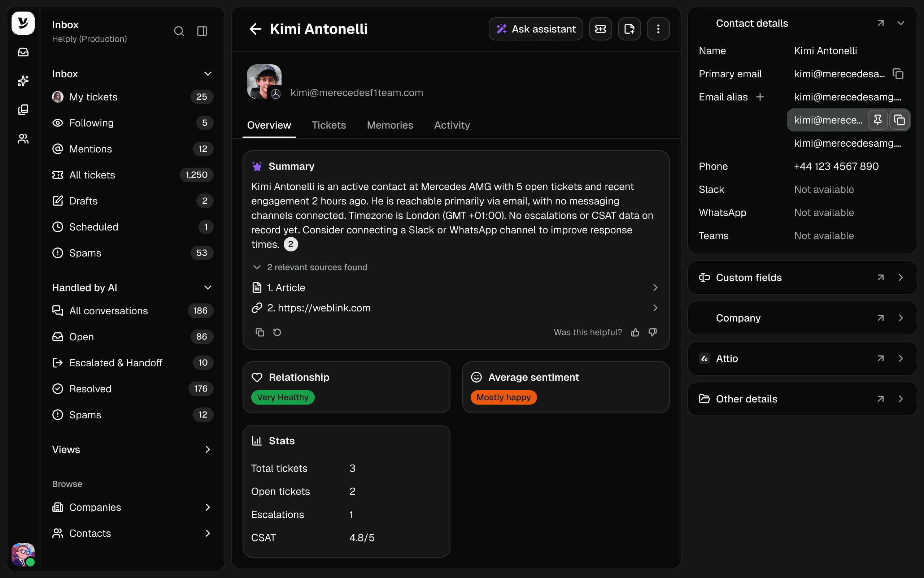Expand the Contacts browse item
Screen dimensions: 924x578
click(x=208, y=533)
